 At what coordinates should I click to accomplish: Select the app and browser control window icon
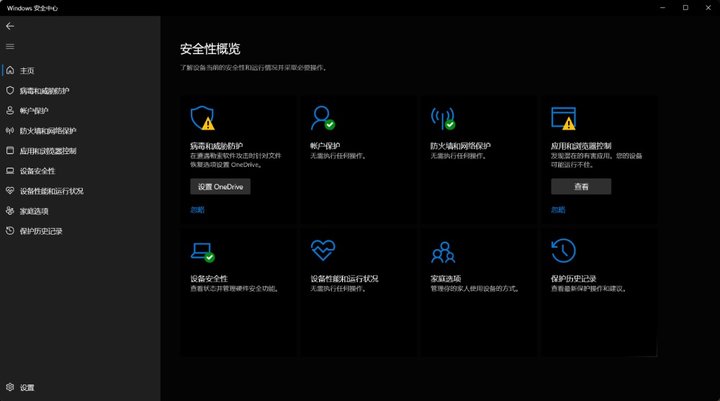tap(563, 118)
